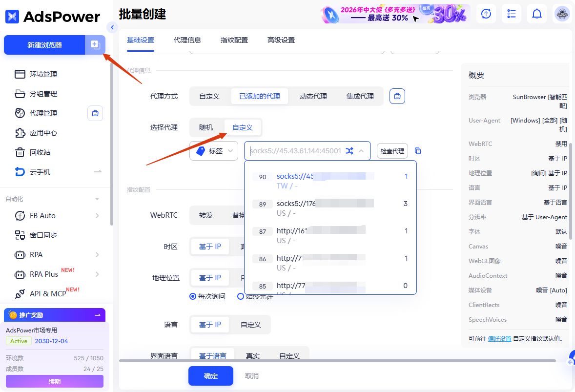Select the 每次询问 radio button
This screenshot has height=392, width=575.
tap(192, 296)
